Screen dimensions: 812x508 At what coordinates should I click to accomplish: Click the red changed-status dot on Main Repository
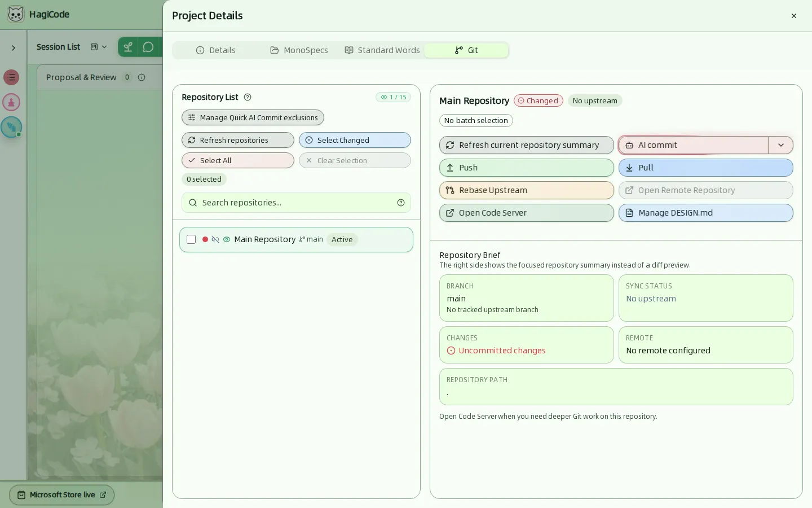coord(205,239)
